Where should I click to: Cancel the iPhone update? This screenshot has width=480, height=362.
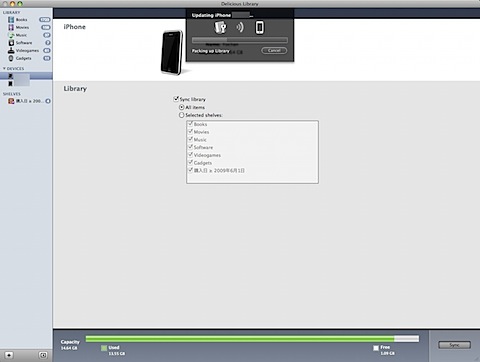(x=274, y=50)
